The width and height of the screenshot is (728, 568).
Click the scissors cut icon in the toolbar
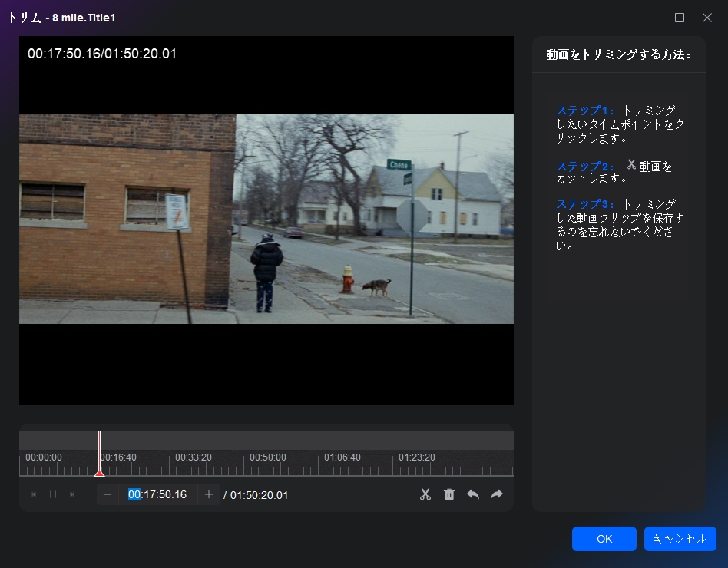425,494
